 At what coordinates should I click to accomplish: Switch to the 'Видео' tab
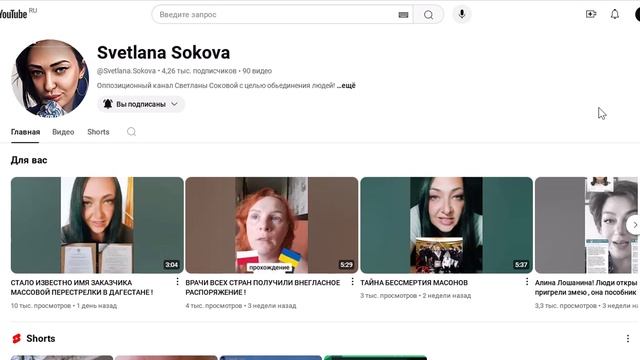[x=63, y=132]
